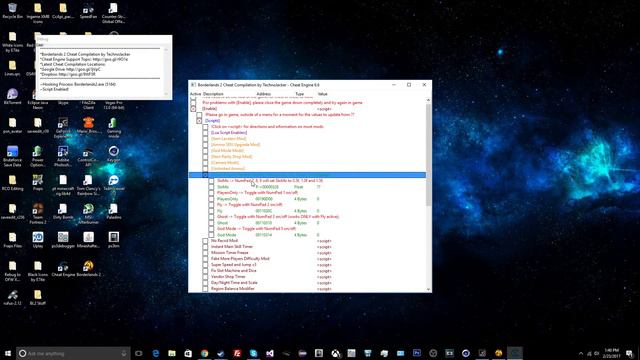Open the Keygen desktop icon
The image size is (640, 360).
tap(113, 154)
